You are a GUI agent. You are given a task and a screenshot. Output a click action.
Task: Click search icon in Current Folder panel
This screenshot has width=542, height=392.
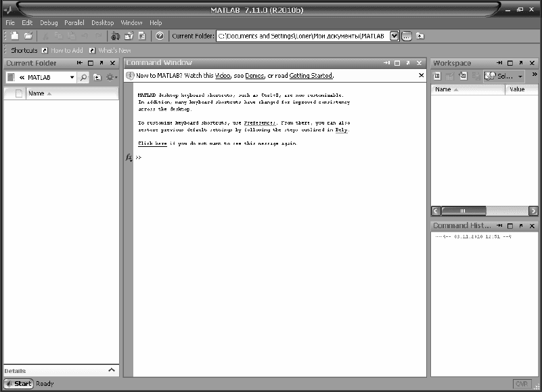coord(83,77)
